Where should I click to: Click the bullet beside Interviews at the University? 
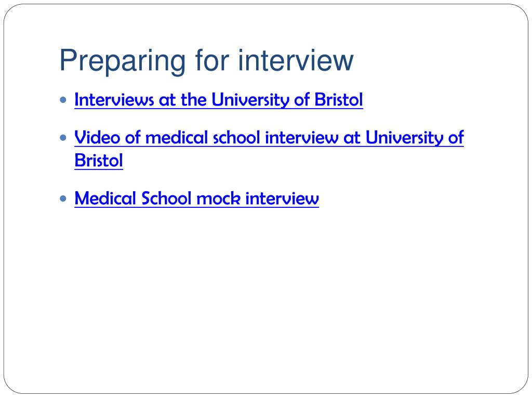click(x=63, y=100)
